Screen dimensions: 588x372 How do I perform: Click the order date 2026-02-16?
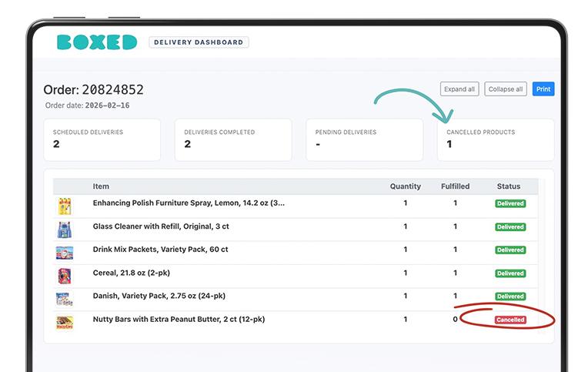(107, 106)
